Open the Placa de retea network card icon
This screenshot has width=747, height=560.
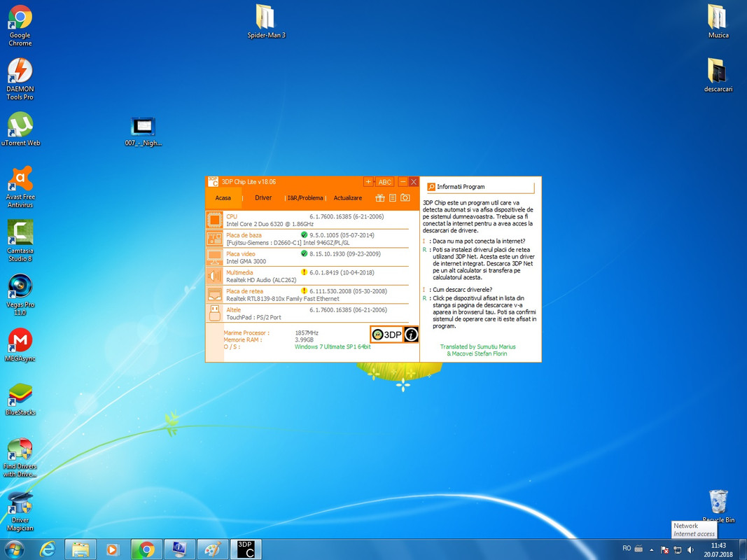point(214,294)
